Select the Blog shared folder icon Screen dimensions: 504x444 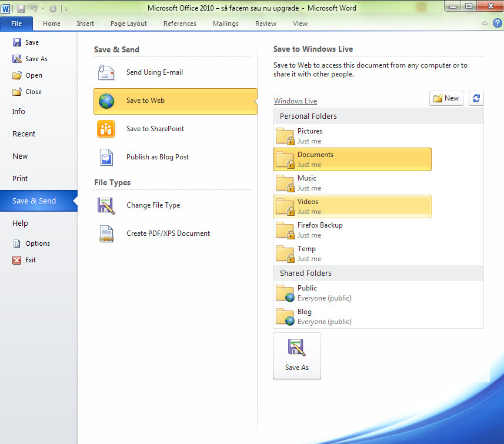point(285,317)
